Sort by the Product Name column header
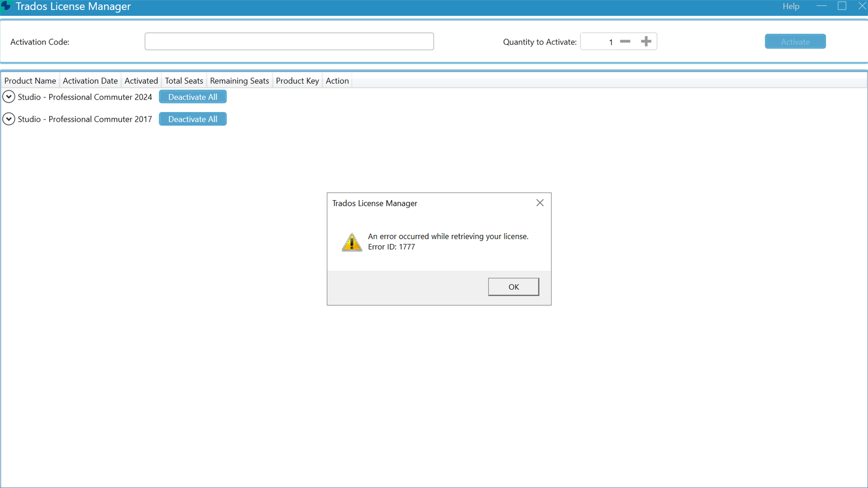This screenshot has height=488, width=868. coord(29,81)
